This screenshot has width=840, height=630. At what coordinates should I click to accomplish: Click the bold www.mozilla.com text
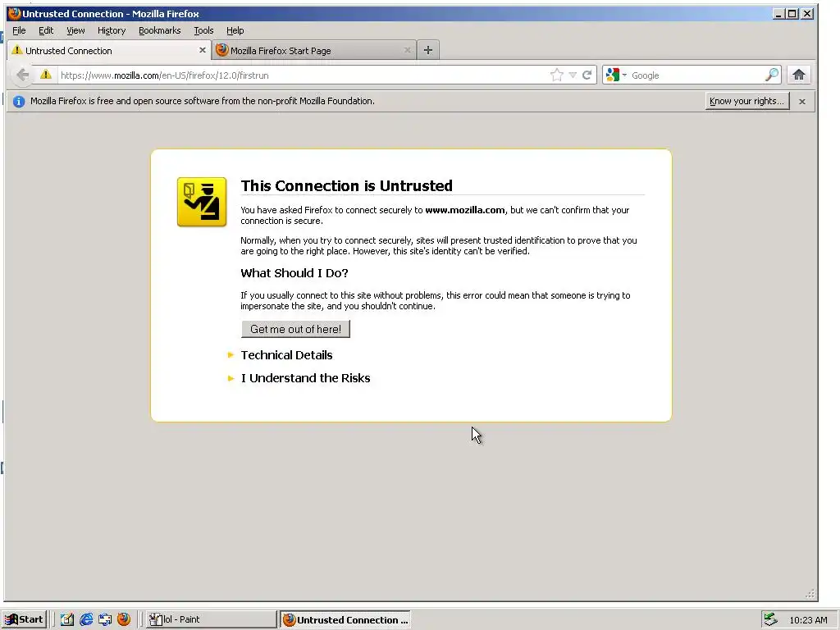click(464, 210)
